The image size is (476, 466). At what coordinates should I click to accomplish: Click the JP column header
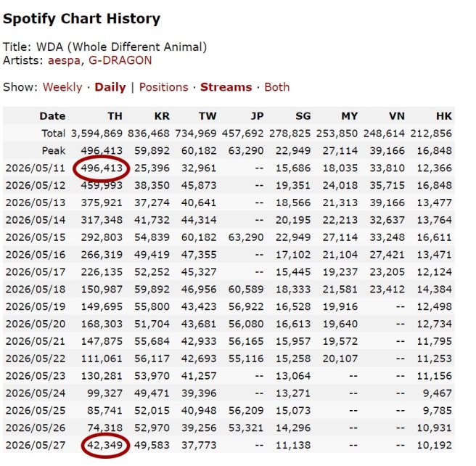257,116
